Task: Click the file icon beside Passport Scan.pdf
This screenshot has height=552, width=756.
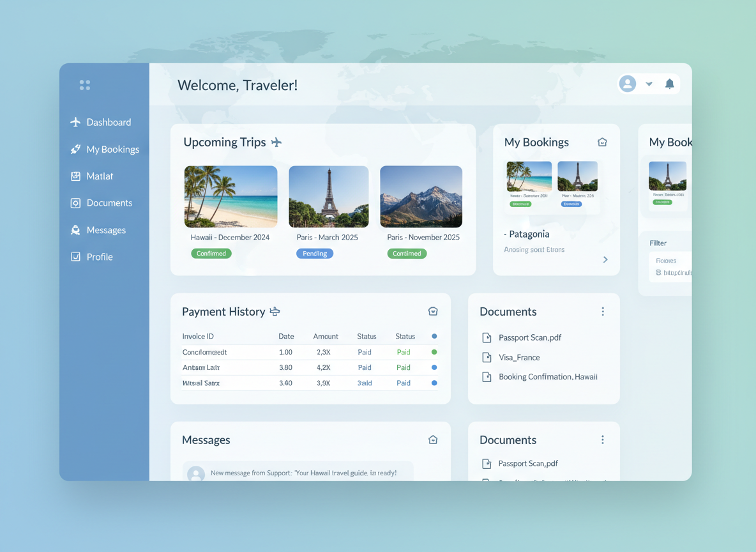Action: (x=486, y=337)
